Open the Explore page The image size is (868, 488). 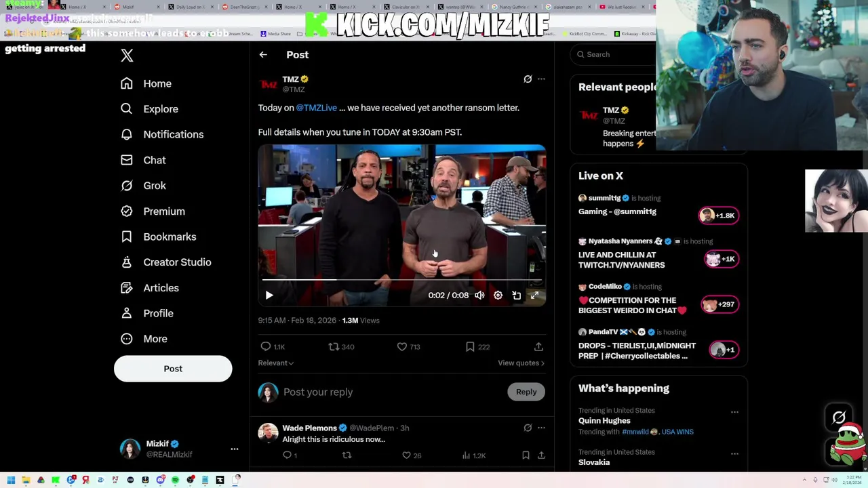pos(149,108)
